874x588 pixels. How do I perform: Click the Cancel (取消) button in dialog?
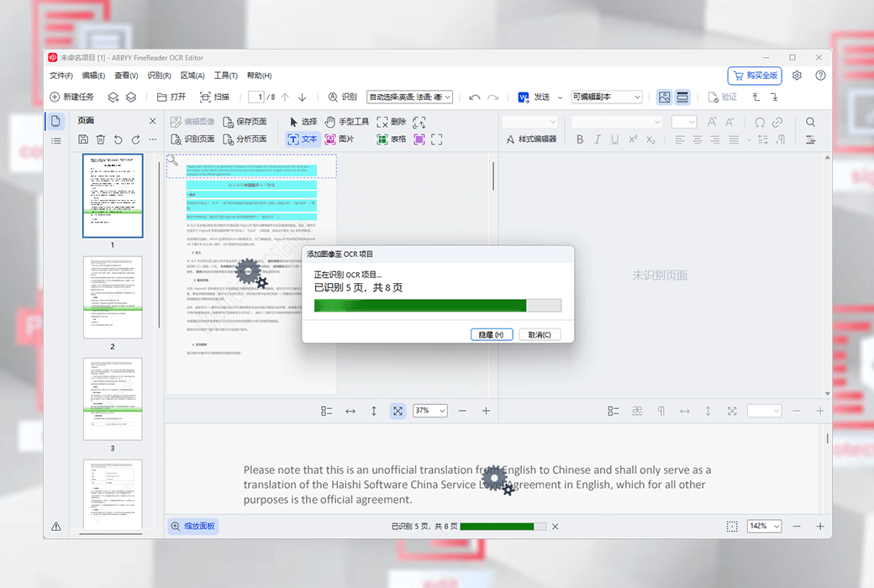point(540,334)
